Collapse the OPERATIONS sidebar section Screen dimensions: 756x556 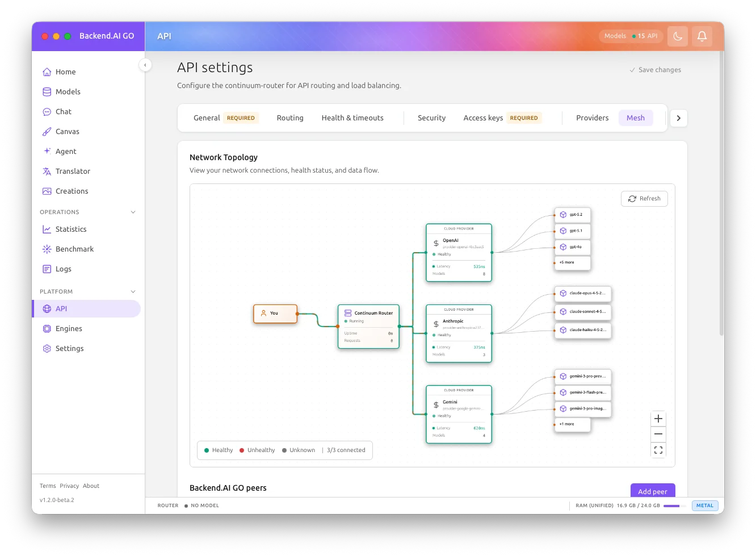133,212
